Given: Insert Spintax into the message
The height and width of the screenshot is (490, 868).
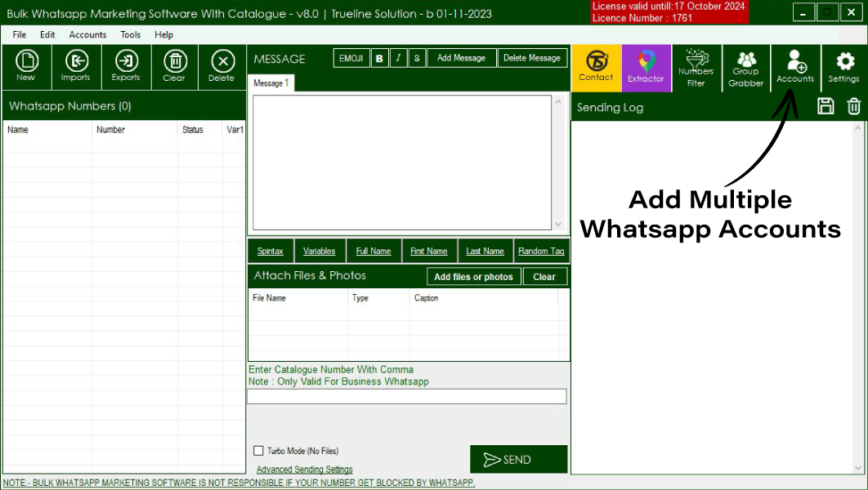Looking at the screenshot, I should coord(271,251).
